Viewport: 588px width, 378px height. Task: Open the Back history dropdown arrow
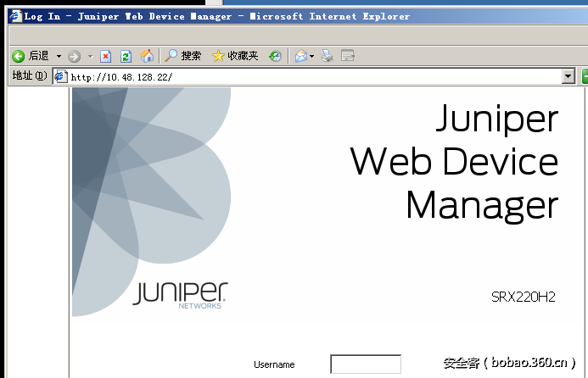point(59,57)
